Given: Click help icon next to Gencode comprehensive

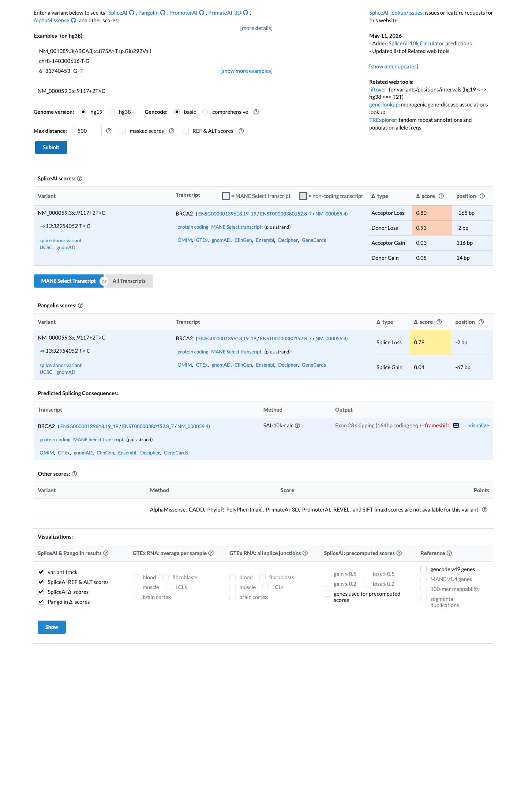Looking at the screenshot, I should click(256, 112).
